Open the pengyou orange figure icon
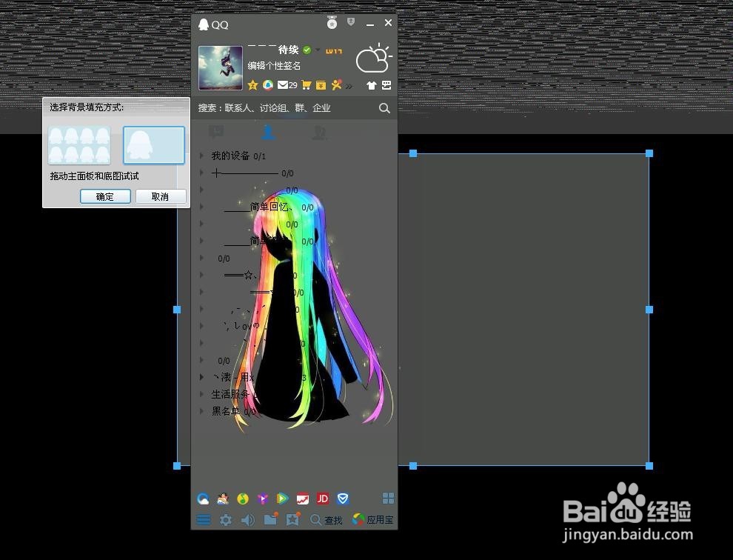The width and height of the screenshot is (733, 560). pos(337,84)
